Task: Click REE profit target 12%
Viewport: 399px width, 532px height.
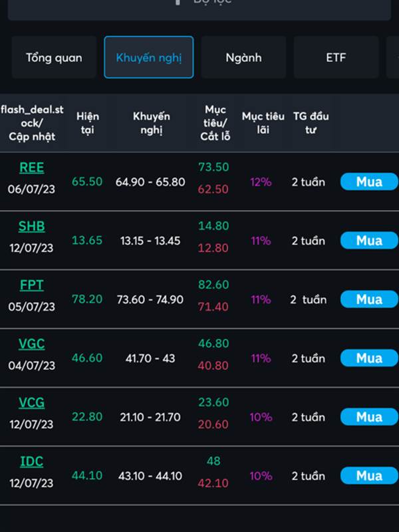Action: pyautogui.click(x=261, y=182)
